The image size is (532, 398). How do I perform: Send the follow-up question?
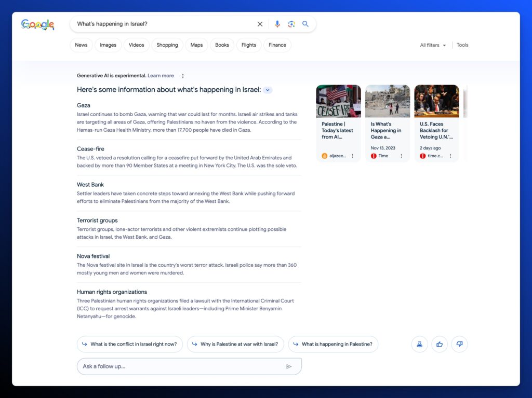point(289,366)
